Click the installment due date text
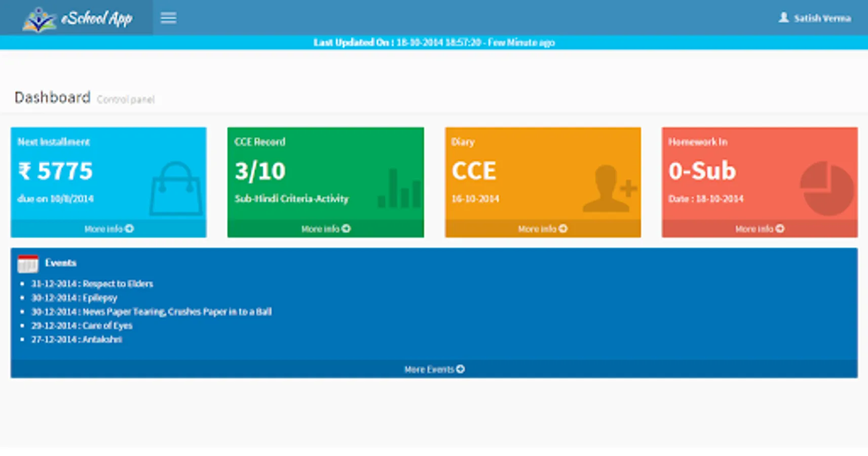Viewport: 868px width, 456px height. tap(56, 199)
